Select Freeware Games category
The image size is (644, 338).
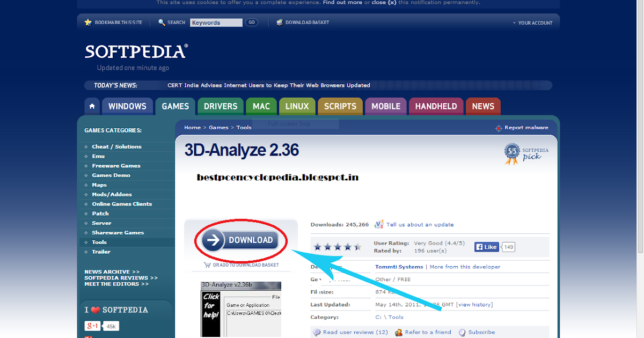pos(116,166)
